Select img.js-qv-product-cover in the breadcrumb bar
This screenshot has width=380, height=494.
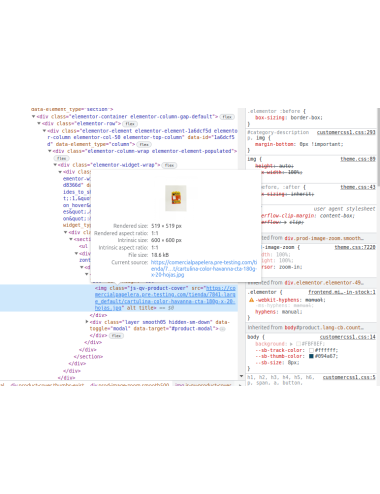203,385
